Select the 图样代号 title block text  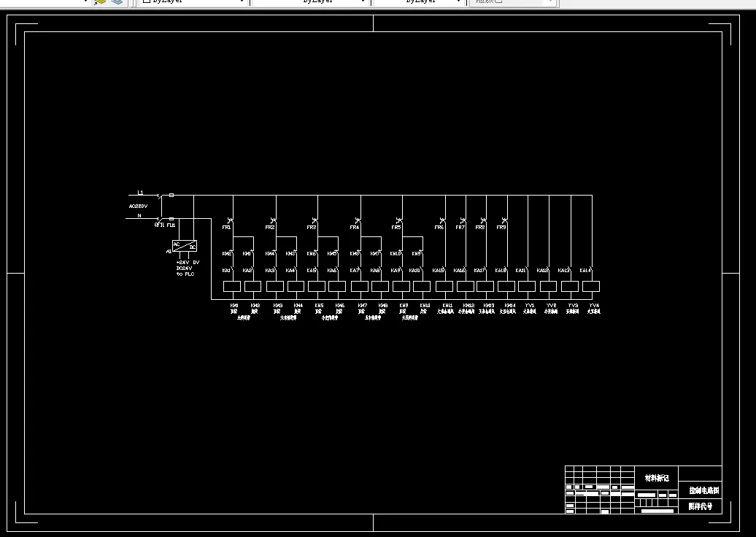700,506
